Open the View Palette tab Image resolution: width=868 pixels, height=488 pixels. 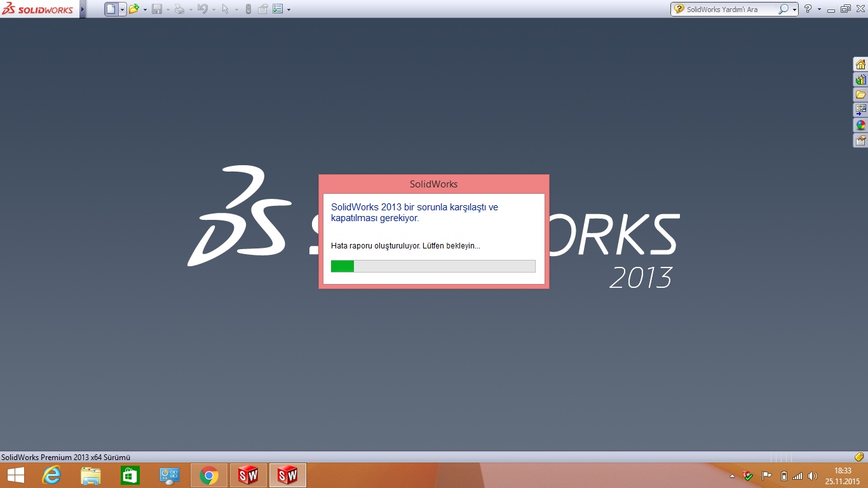(860, 110)
